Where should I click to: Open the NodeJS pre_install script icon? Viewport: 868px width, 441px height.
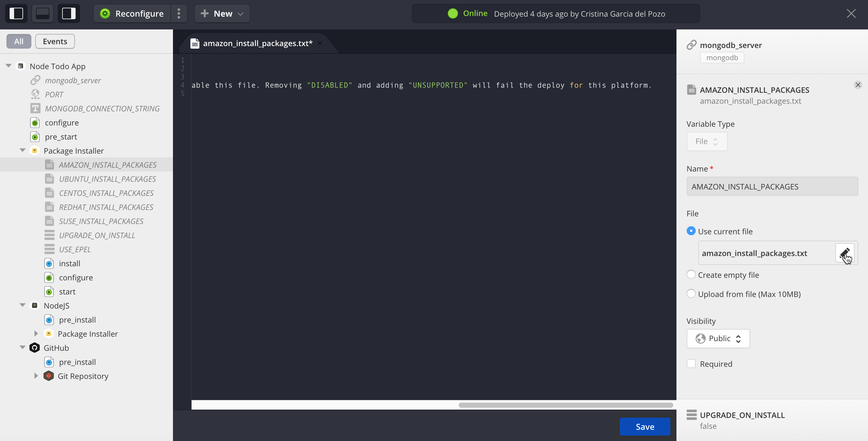49,320
